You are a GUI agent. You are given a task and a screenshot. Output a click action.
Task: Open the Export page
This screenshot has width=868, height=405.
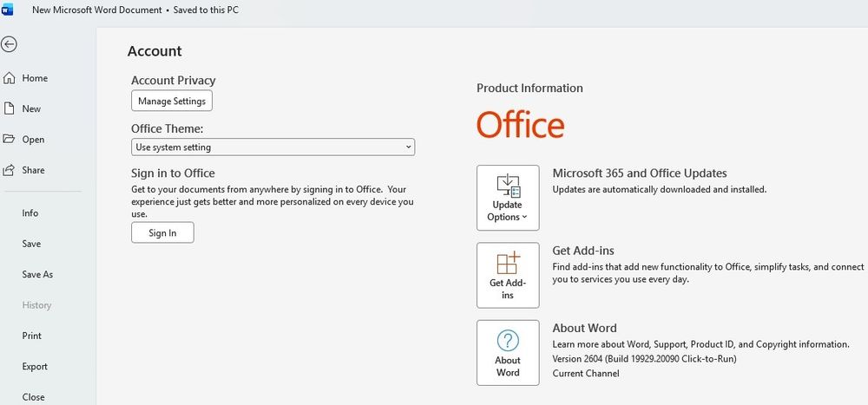coord(35,367)
